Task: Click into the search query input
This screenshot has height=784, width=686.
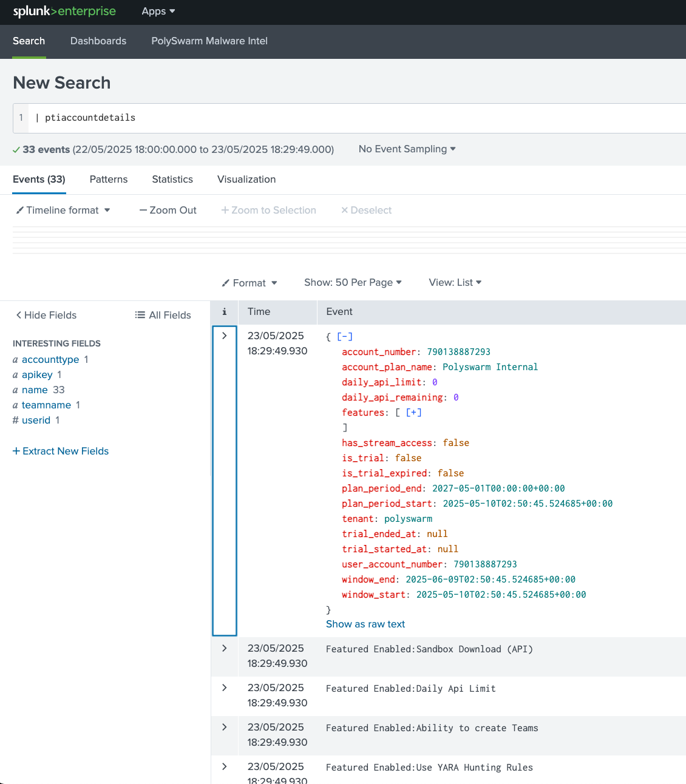Action: click(x=358, y=118)
